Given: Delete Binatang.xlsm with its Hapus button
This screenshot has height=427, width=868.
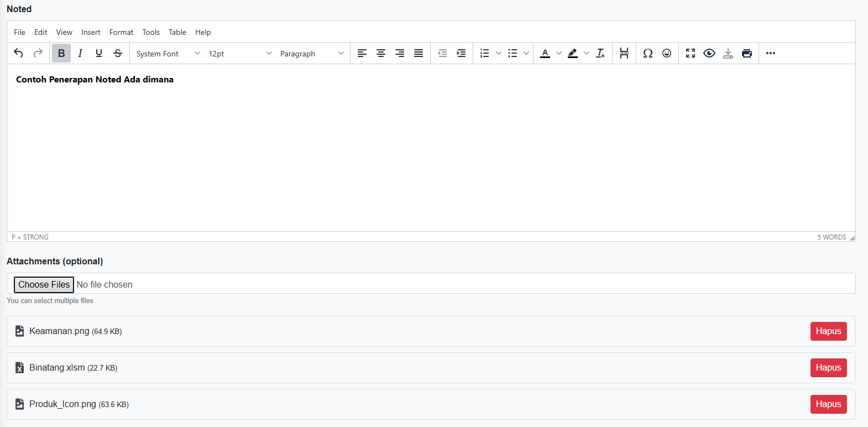Looking at the screenshot, I should [828, 368].
